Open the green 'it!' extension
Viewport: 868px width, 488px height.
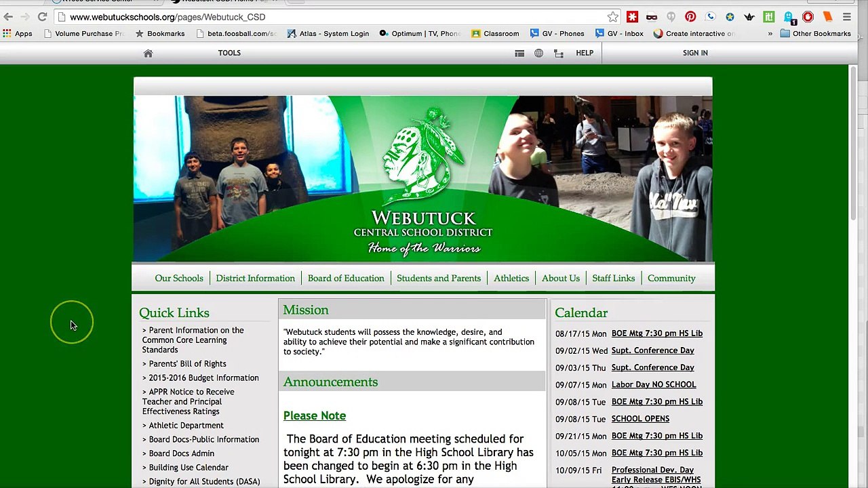tap(768, 17)
